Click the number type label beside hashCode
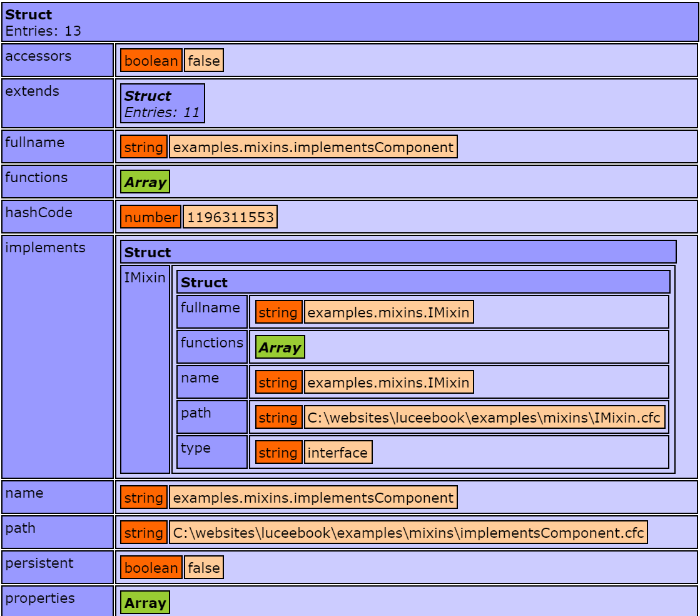Screen dimensions: 700x616 tap(151, 217)
